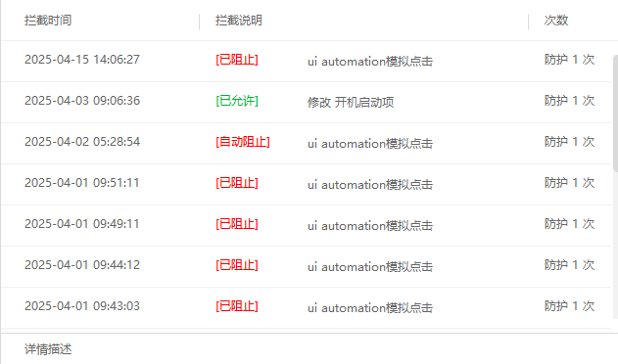Click the 拦截说明 column header
The height and width of the screenshot is (364, 618).
[x=239, y=21]
